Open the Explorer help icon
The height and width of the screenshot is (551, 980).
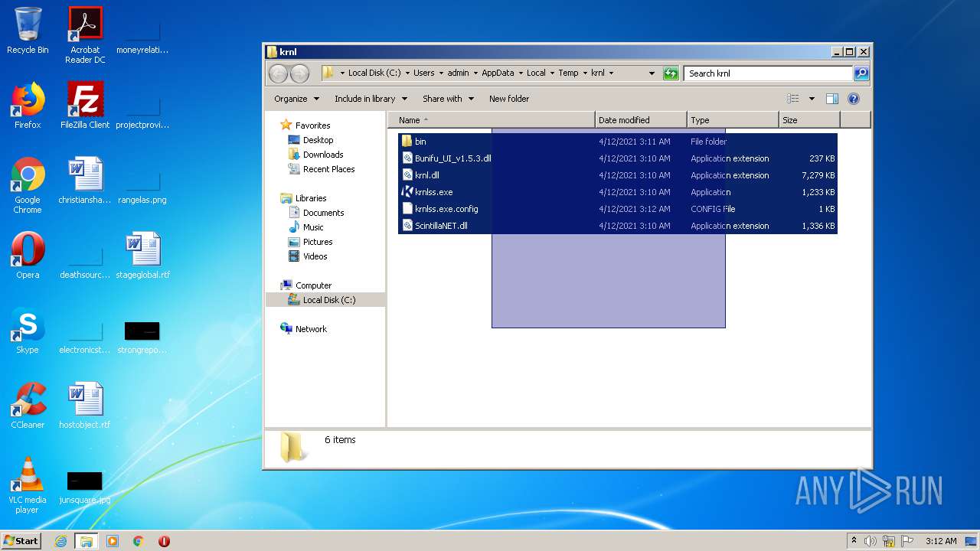[x=854, y=99]
